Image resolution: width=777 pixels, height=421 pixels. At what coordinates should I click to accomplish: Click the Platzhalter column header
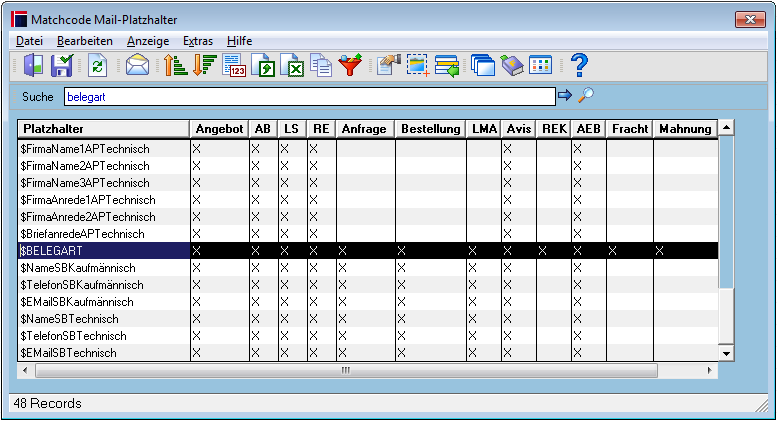[104, 129]
